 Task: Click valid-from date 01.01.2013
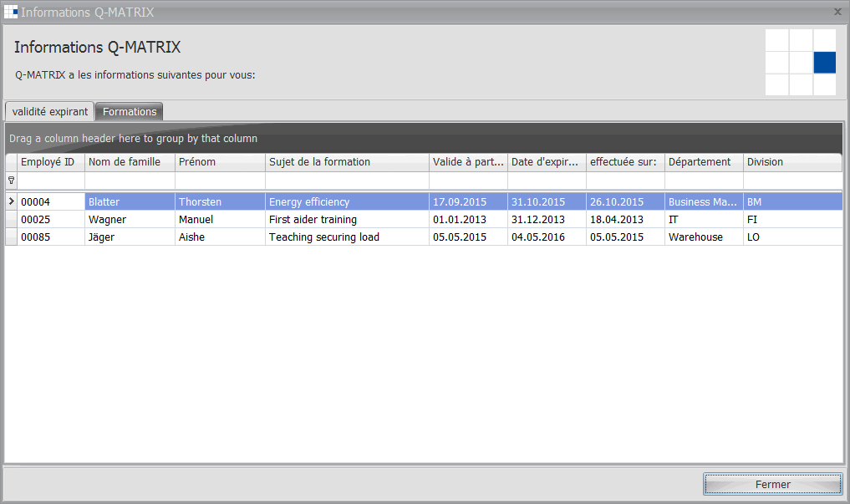(x=468, y=220)
